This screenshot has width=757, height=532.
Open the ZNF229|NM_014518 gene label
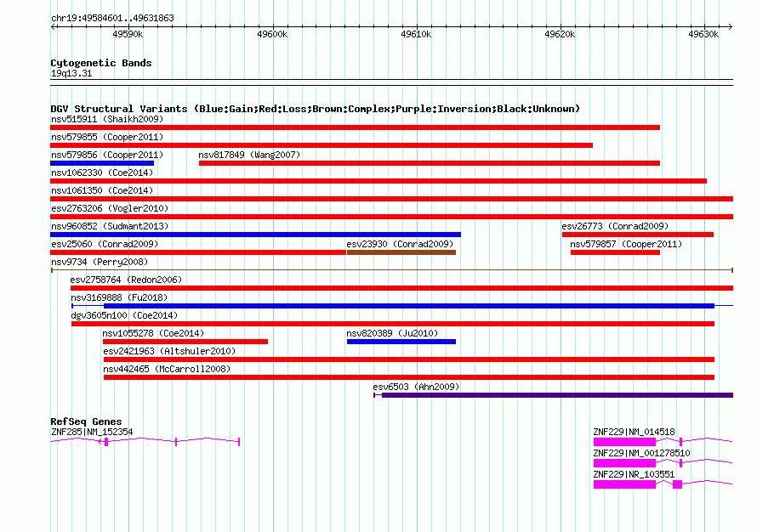[634, 432]
